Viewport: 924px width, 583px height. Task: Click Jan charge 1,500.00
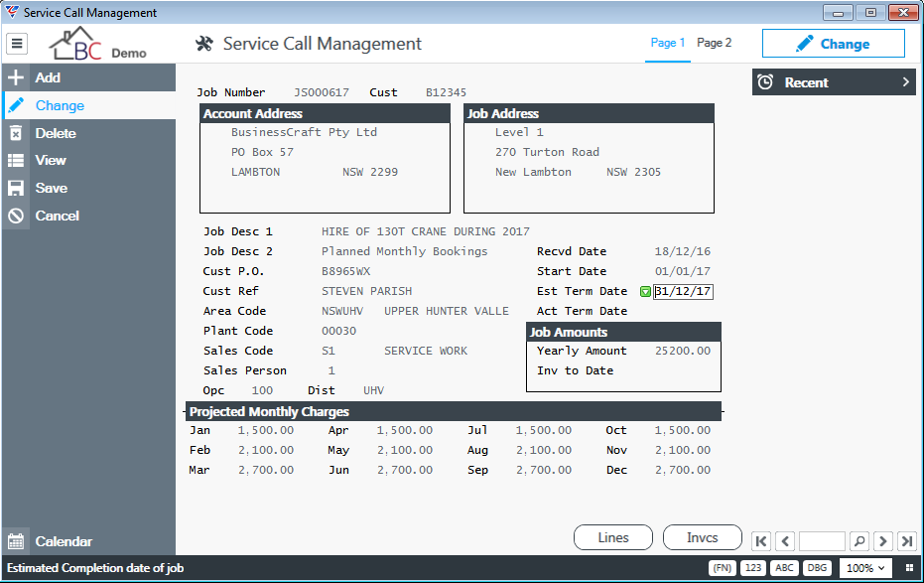[265, 430]
